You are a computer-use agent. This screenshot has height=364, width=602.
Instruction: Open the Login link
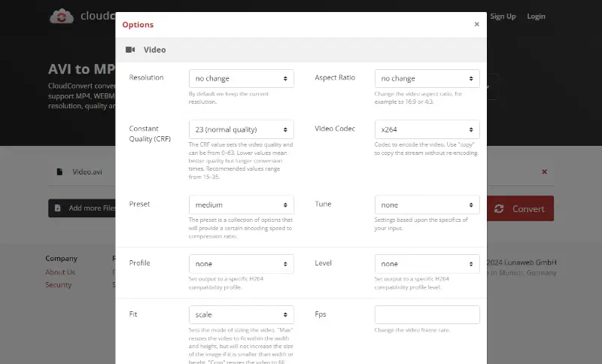point(536,16)
